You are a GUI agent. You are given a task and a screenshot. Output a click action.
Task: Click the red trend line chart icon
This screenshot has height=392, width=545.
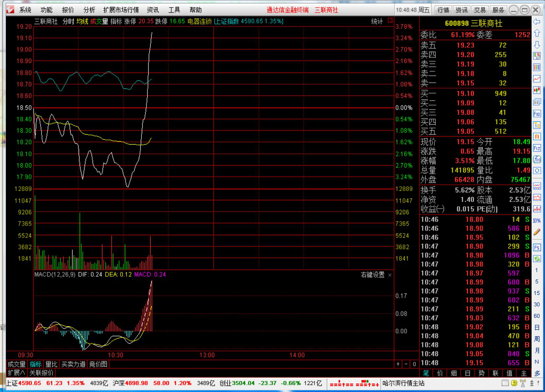[537, 79]
